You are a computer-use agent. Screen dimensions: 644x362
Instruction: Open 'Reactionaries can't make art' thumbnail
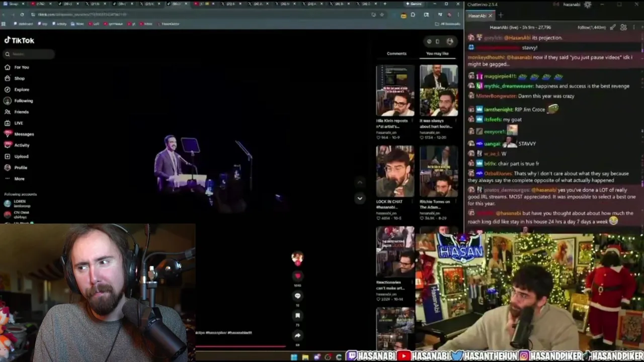pyautogui.click(x=395, y=251)
